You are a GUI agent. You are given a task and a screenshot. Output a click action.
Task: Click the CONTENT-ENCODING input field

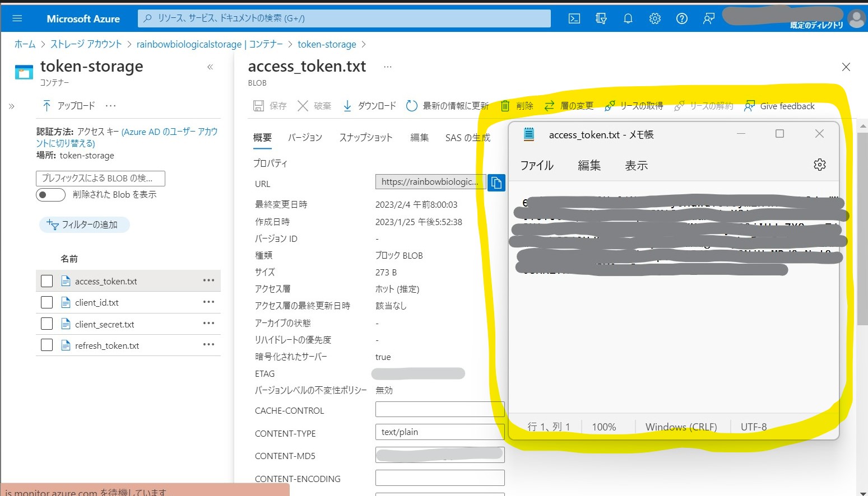coord(440,478)
